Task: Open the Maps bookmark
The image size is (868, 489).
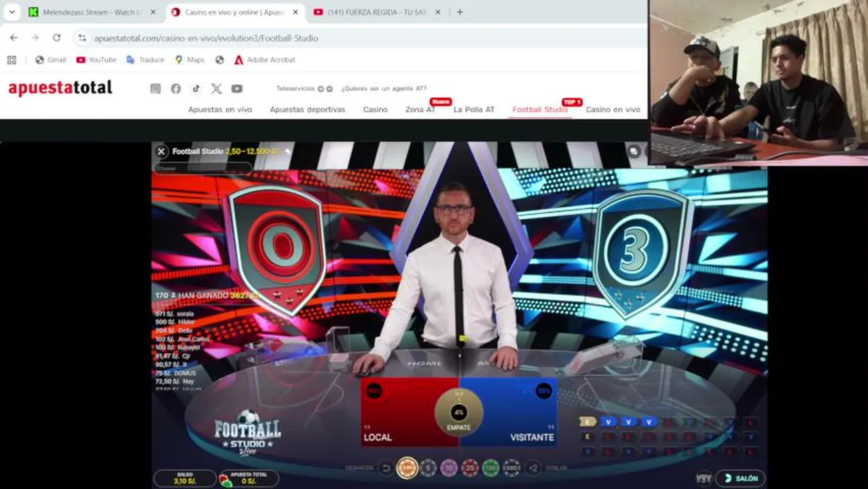Action: (x=189, y=60)
